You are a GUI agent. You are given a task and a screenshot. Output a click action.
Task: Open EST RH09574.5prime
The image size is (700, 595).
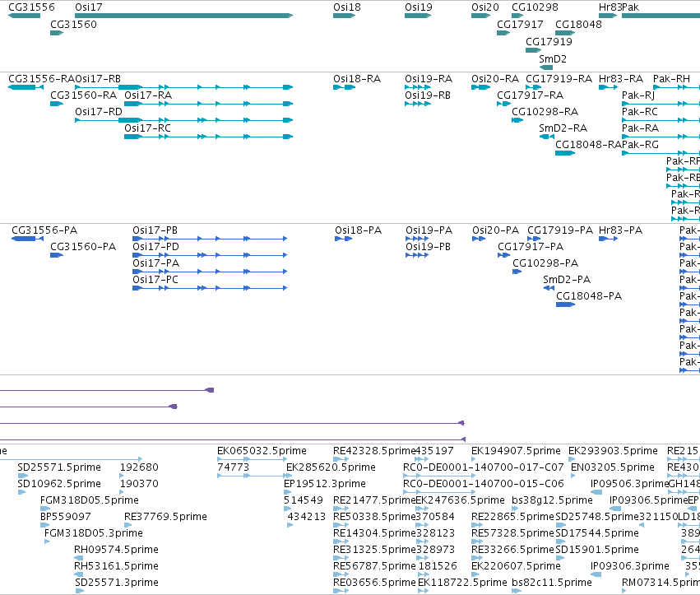(x=116, y=550)
